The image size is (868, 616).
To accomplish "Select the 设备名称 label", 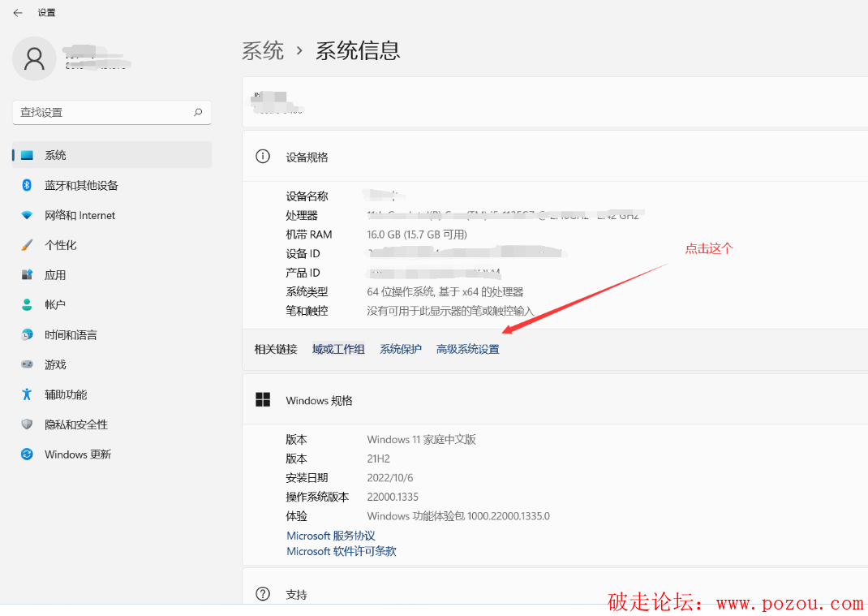I will (307, 196).
